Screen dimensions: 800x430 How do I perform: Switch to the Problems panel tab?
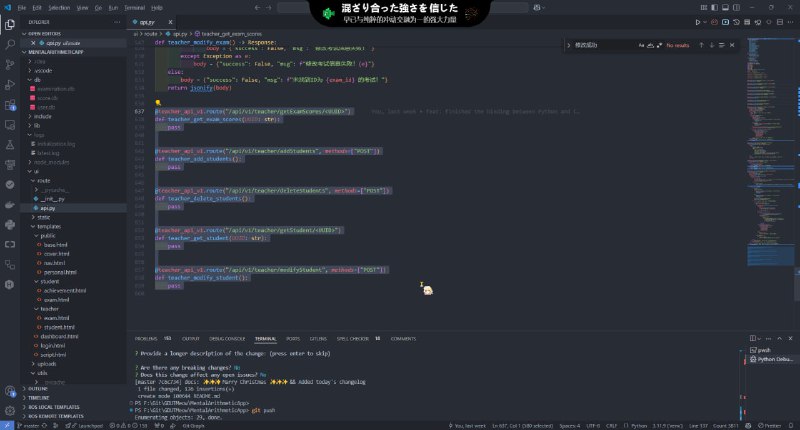pos(146,339)
